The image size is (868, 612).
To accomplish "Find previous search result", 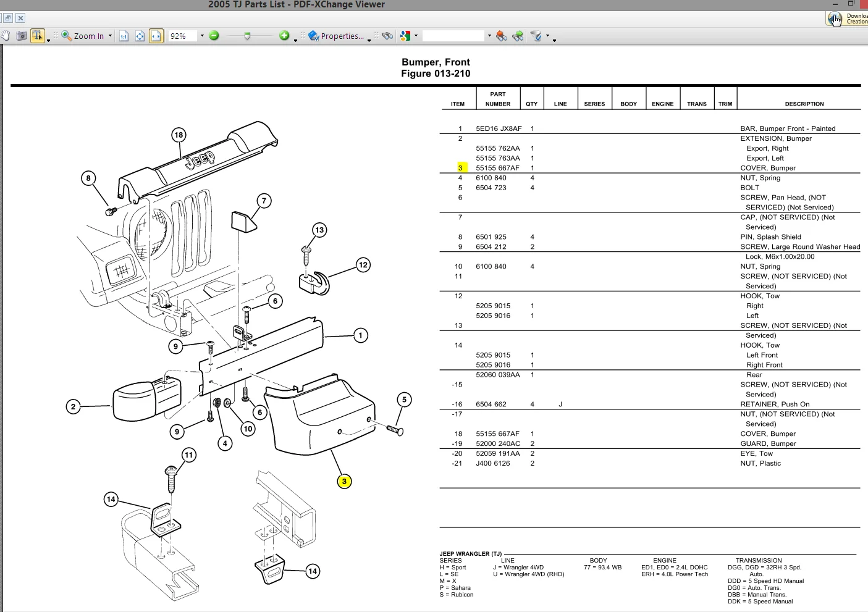I will [502, 36].
